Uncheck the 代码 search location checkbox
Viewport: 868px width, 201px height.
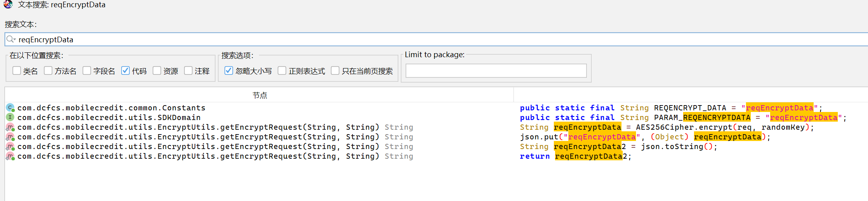[125, 71]
